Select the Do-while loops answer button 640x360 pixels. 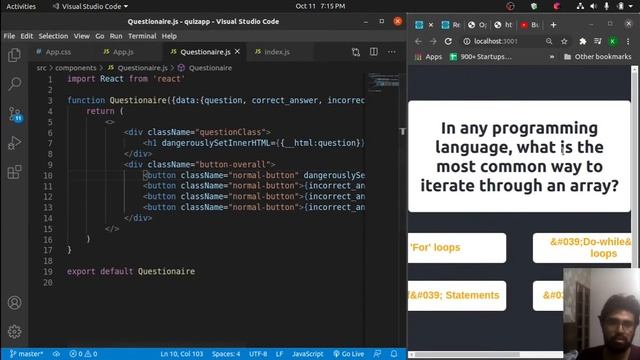coord(582,248)
